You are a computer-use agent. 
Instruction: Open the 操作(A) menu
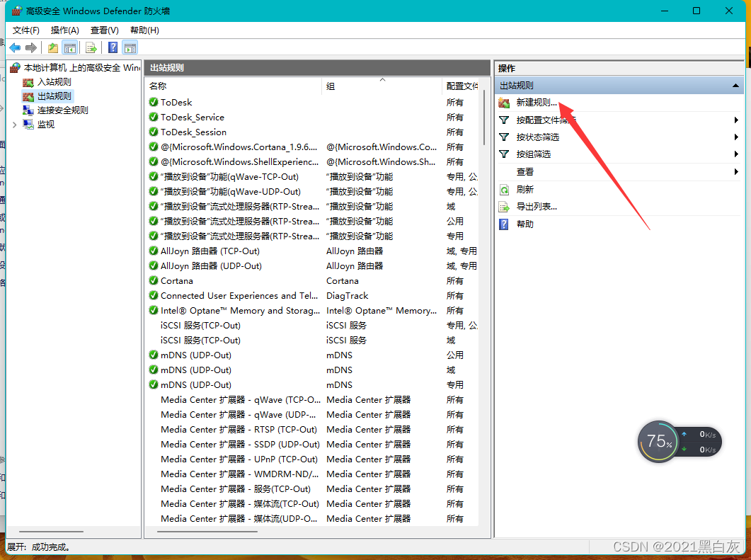[x=64, y=30]
